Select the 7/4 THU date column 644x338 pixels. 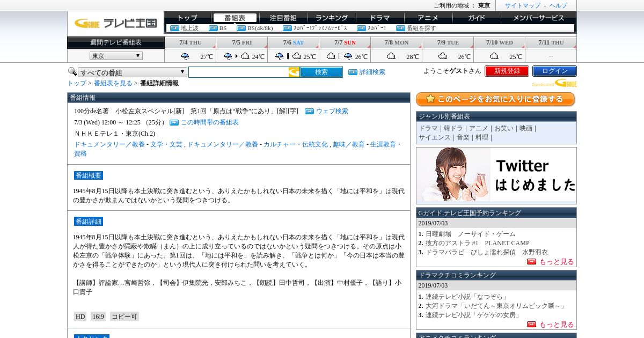191,42
